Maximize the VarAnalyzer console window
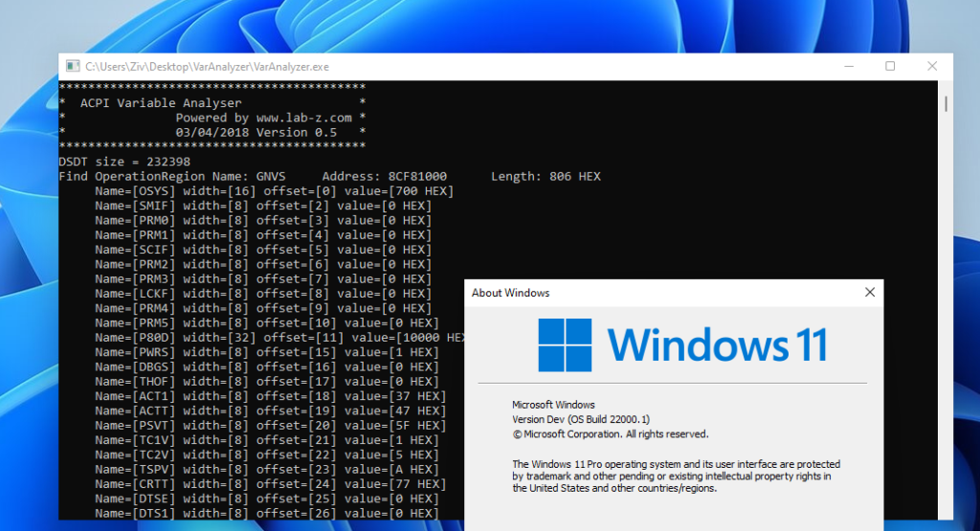Viewport: 980px width, 531px height. [x=890, y=66]
